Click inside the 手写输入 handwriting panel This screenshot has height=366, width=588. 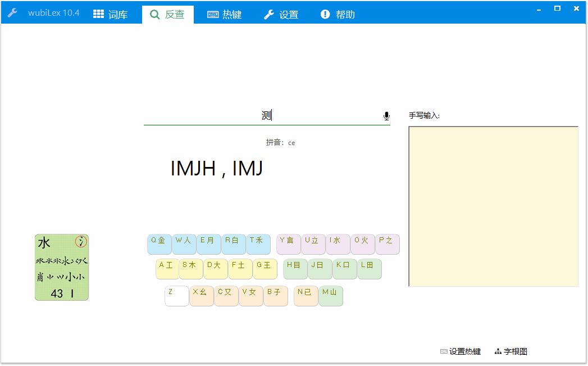493,206
